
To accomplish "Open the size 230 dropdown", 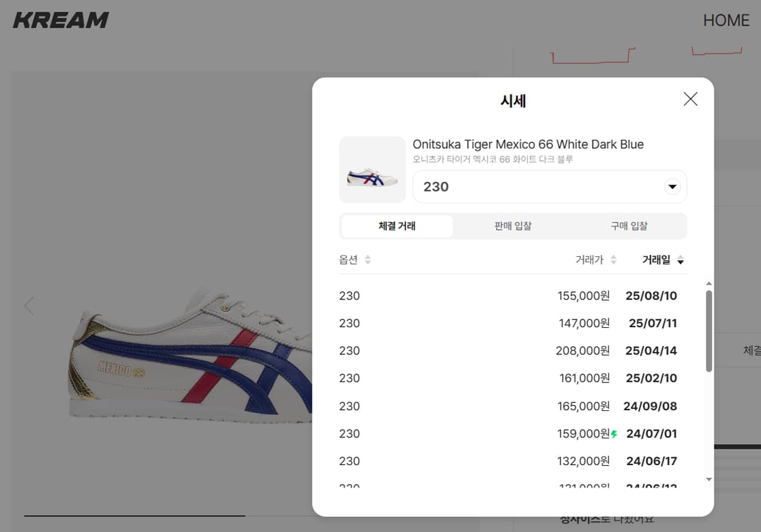I will 549,187.
